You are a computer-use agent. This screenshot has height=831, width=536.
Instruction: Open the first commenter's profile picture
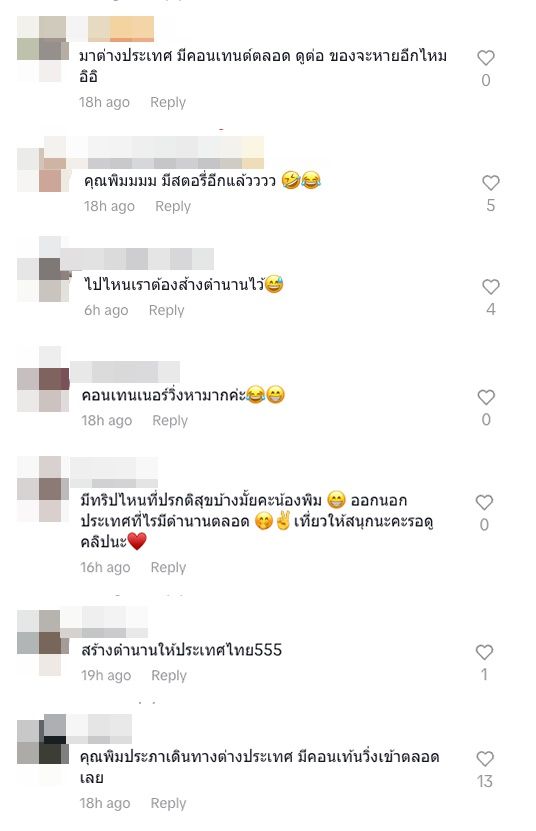click(x=43, y=49)
